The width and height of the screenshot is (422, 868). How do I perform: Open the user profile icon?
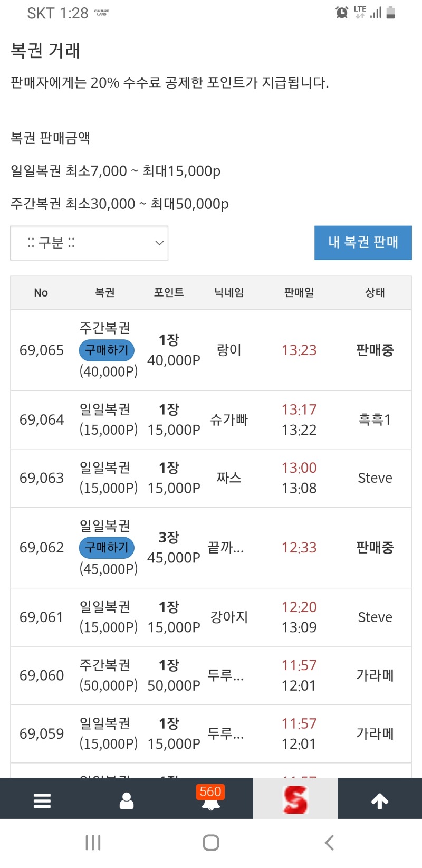(x=127, y=800)
